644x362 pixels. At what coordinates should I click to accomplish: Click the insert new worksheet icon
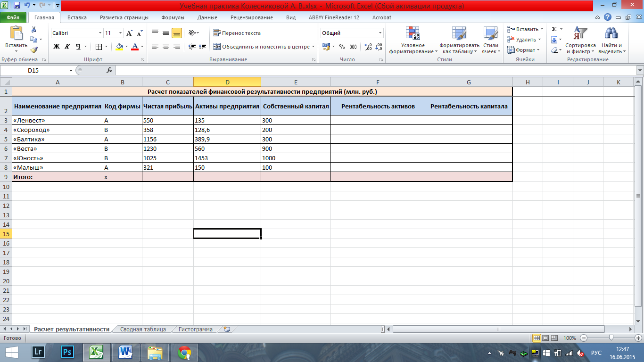point(227,329)
